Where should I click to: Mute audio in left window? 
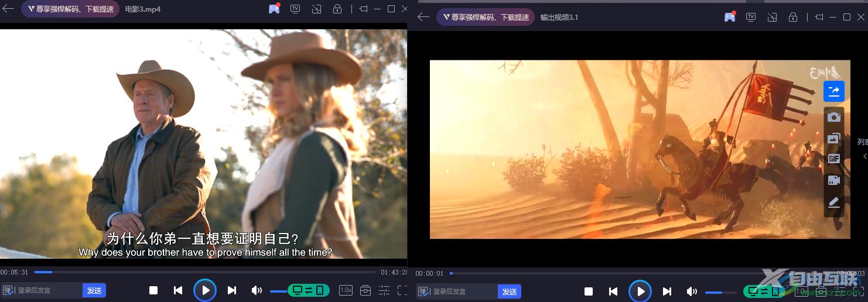click(x=257, y=290)
